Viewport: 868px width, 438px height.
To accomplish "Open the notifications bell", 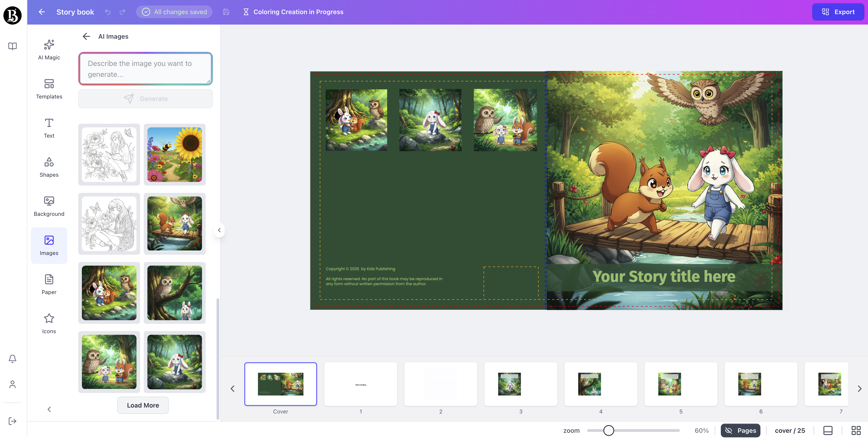I will click(x=12, y=358).
